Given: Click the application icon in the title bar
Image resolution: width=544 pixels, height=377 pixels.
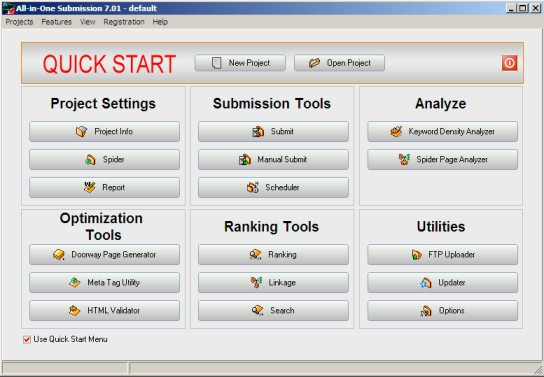Looking at the screenshot, I should pos(8,8).
